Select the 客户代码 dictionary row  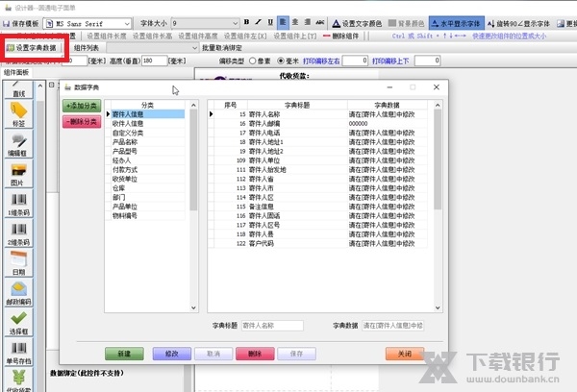(320, 243)
